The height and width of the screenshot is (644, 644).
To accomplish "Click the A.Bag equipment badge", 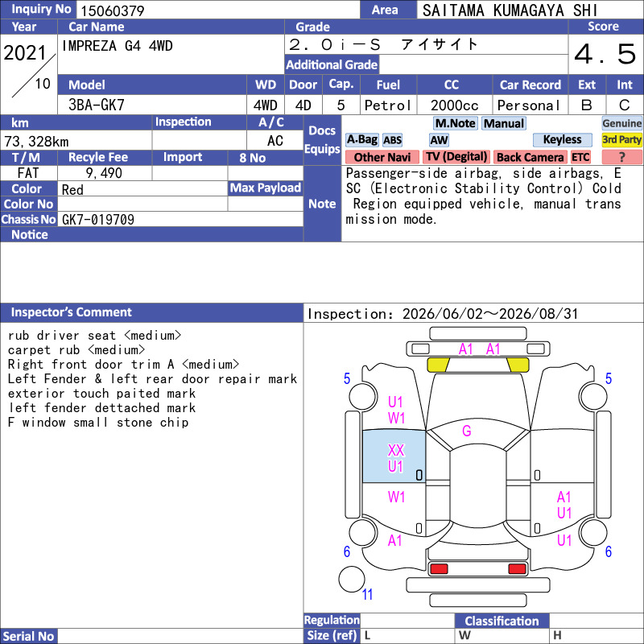I will pyautogui.click(x=361, y=139).
